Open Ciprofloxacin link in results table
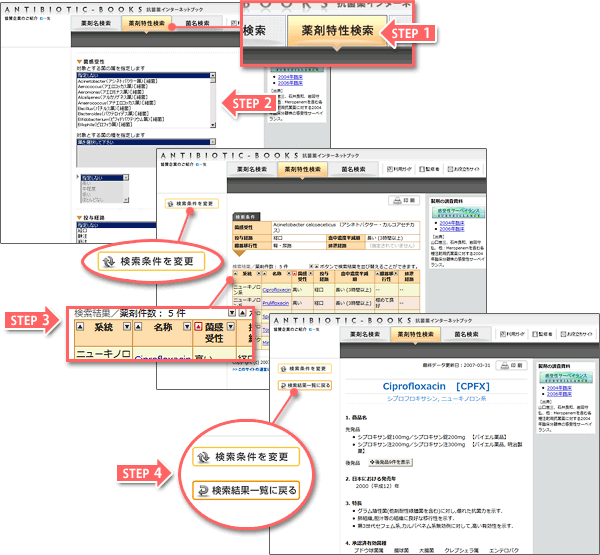 point(277,290)
